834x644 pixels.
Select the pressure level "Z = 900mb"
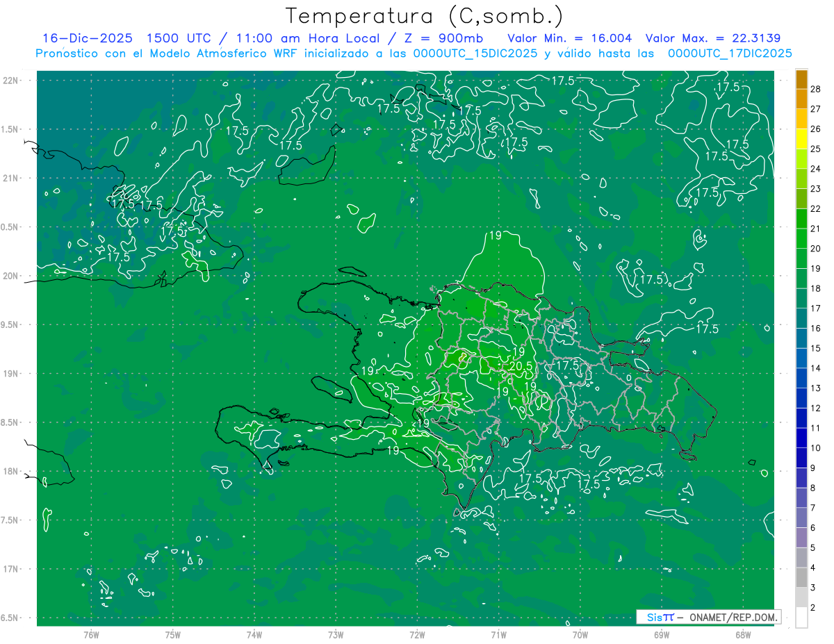coord(444,38)
